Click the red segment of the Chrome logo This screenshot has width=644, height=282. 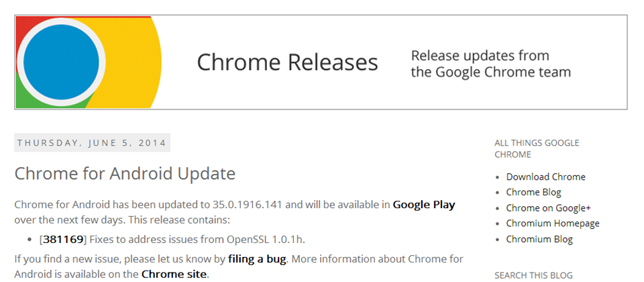pos(28,26)
